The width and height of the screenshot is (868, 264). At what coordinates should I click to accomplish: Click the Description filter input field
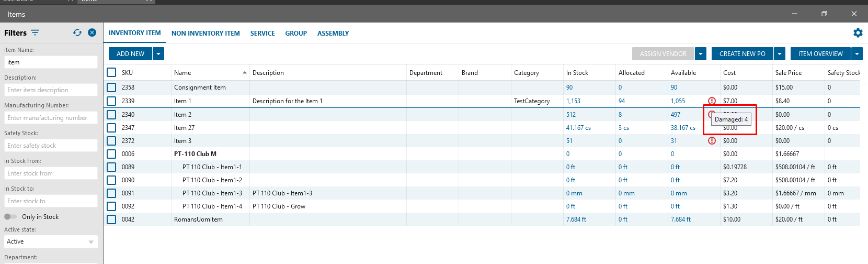tap(51, 90)
